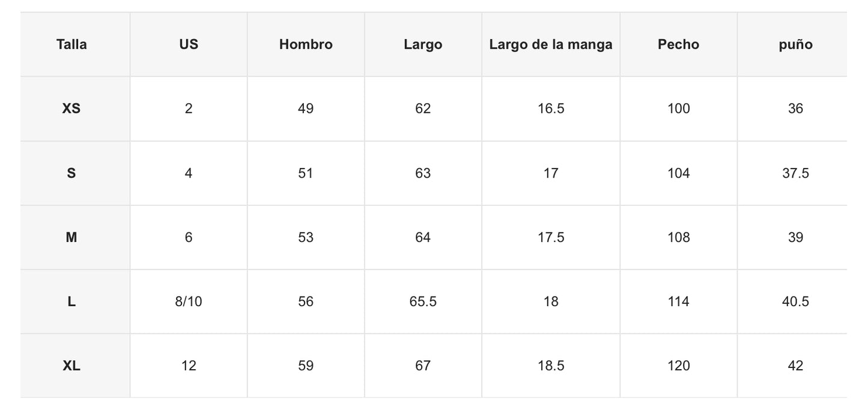This screenshot has width=868, height=410.
Task: Click the XL size row label
Action: 71,366
